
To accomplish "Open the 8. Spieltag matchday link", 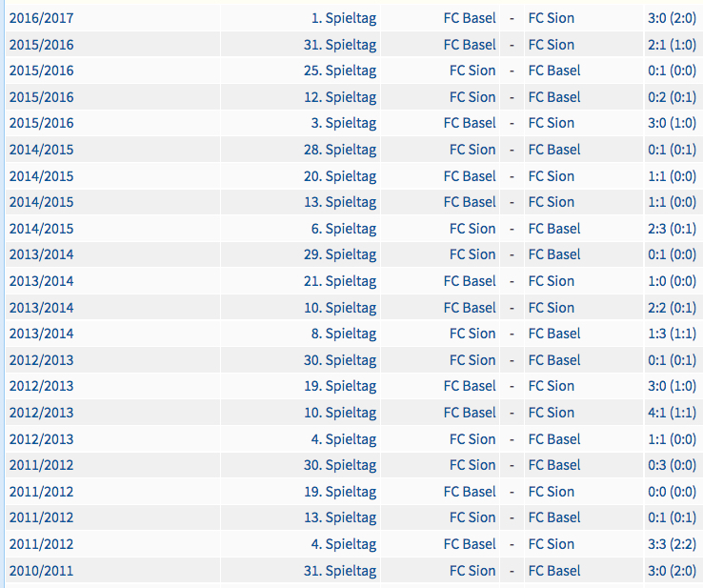I will (x=344, y=334).
